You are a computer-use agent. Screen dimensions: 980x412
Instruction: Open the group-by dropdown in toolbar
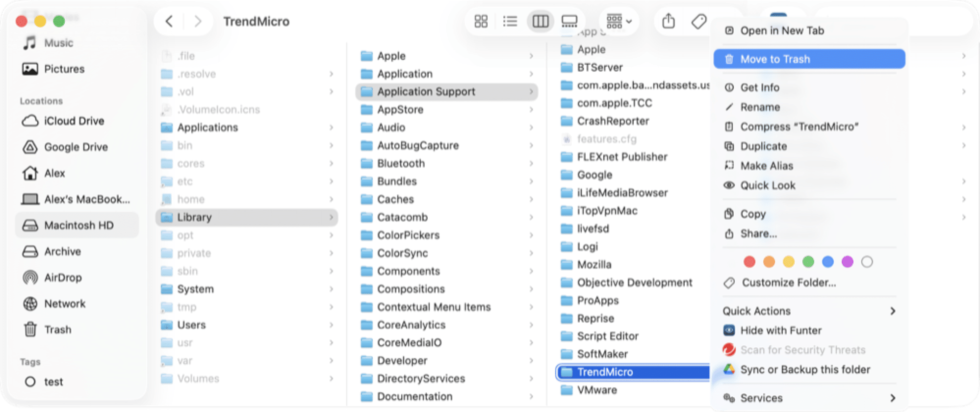(619, 22)
